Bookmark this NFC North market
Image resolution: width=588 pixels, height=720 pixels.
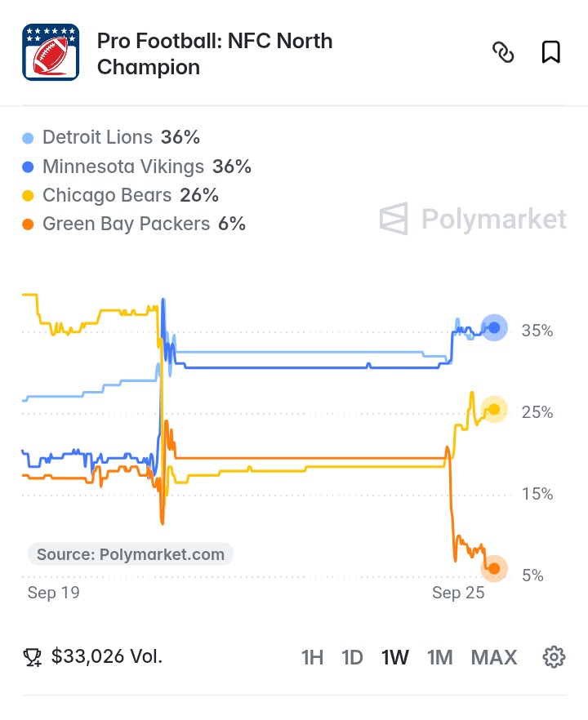click(550, 52)
